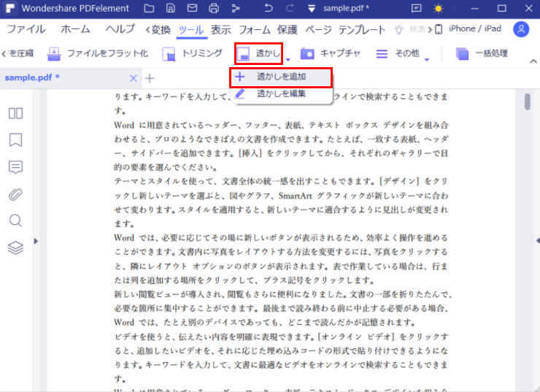Open その他 tools button
Screen dimensions: 540x392
pyautogui.click(x=398, y=53)
